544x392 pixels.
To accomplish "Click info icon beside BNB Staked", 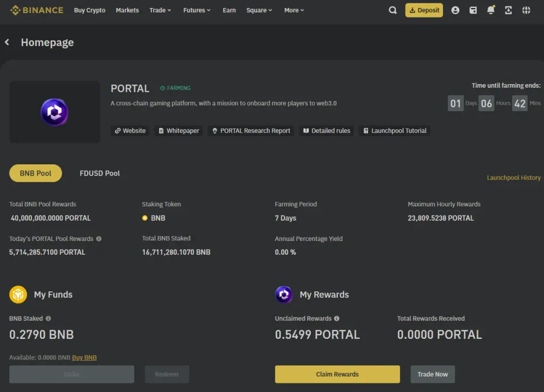I will pos(48,319).
